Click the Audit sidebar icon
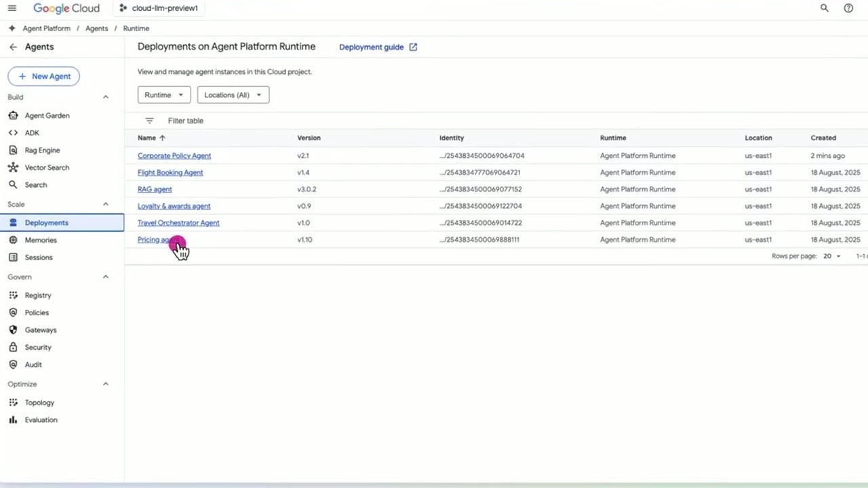The width and height of the screenshot is (868, 488). [13, 364]
